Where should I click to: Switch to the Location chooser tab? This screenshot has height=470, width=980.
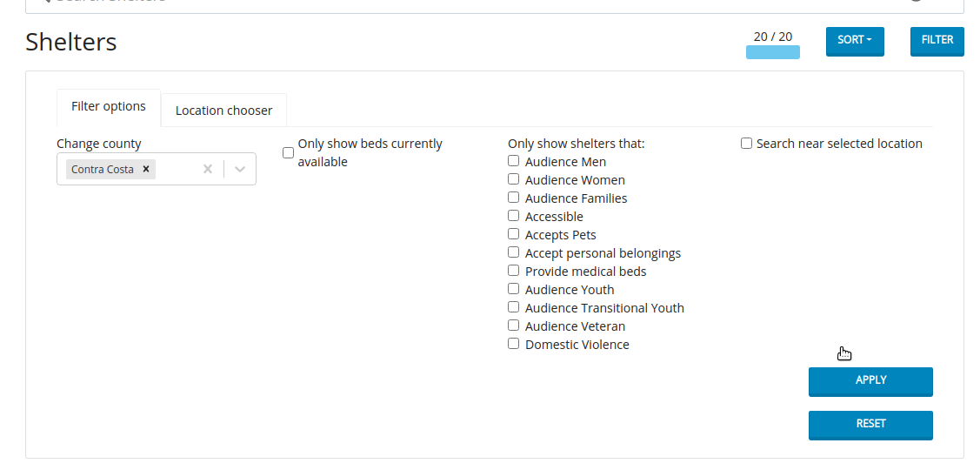pyautogui.click(x=223, y=111)
